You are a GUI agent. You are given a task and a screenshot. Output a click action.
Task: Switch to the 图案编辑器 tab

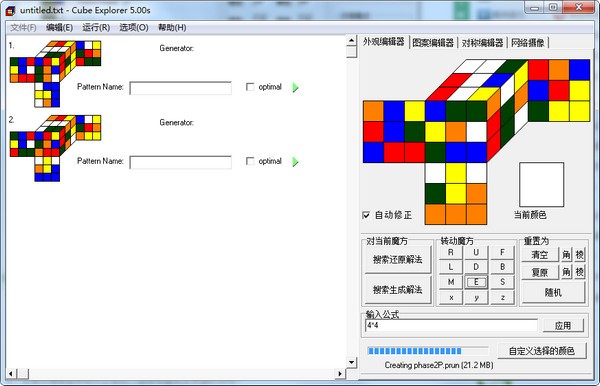(x=433, y=42)
